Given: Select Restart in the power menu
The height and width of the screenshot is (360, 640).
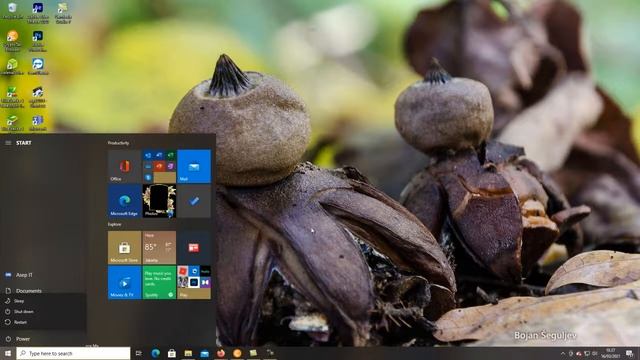Looking at the screenshot, I should pos(43,322).
